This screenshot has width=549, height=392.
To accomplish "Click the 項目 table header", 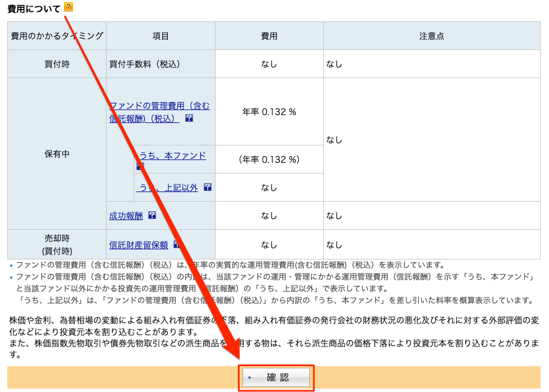I will 159,35.
